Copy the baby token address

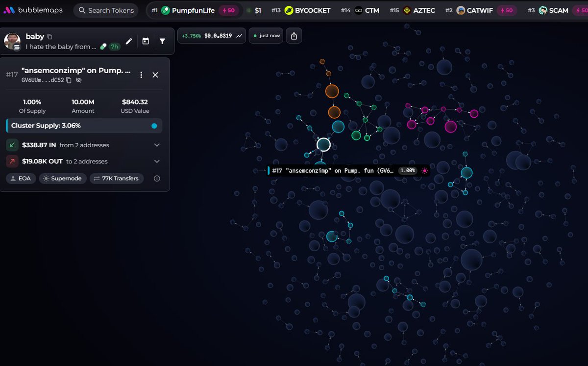pyautogui.click(x=49, y=37)
